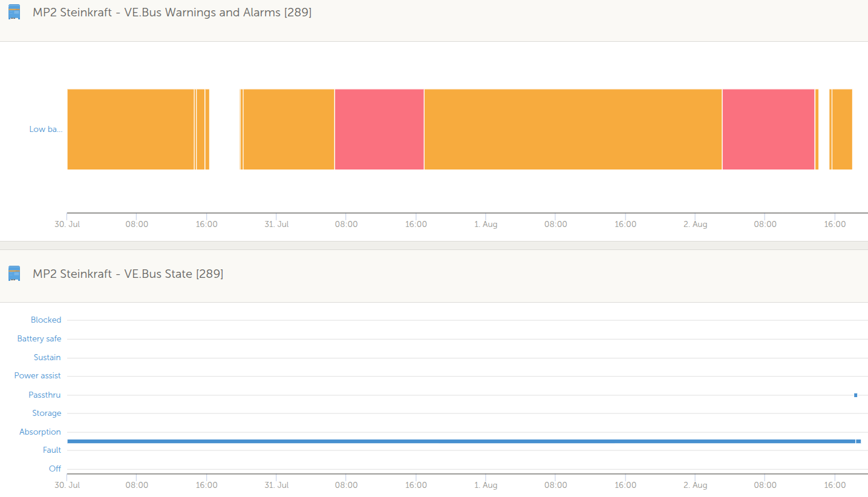This screenshot has height=497, width=868.
Task: Select the Battery safe state label
Action: (x=39, y=338)
